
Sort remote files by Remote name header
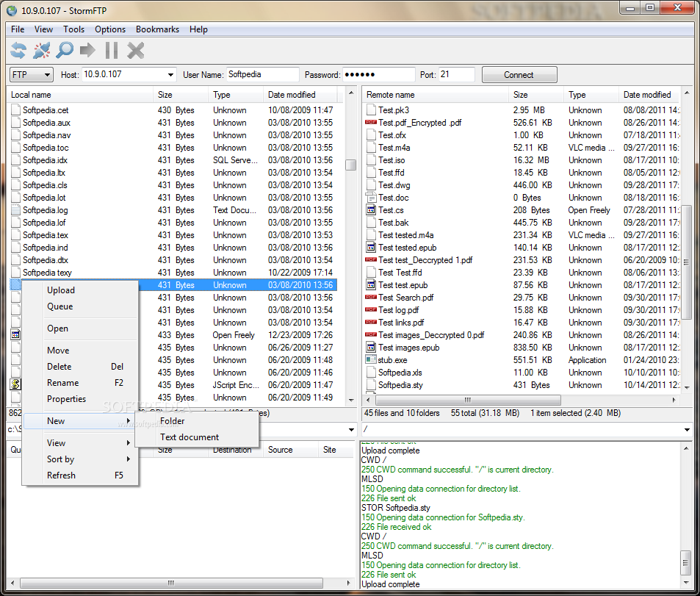[x=436, y=95]
